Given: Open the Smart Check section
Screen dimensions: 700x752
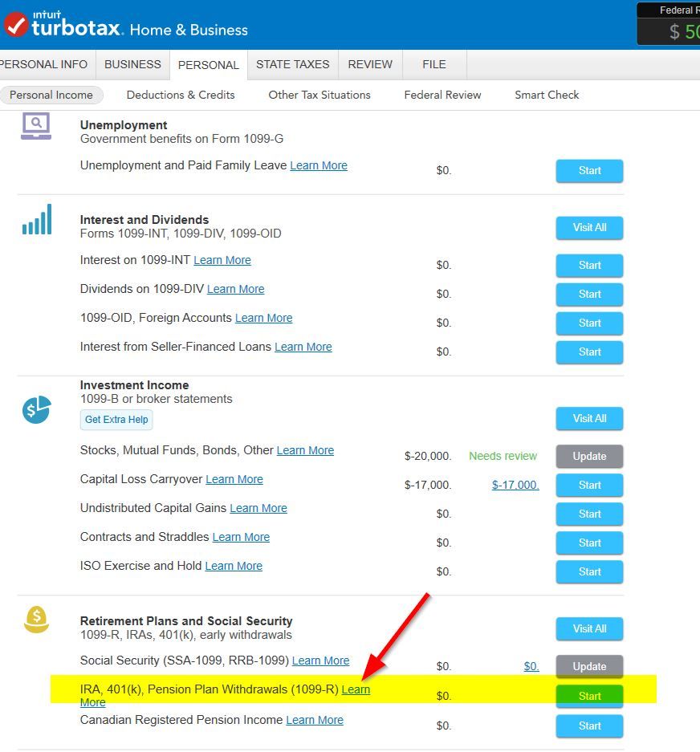Looking at the screenshot, I should [x=547, y=95].
